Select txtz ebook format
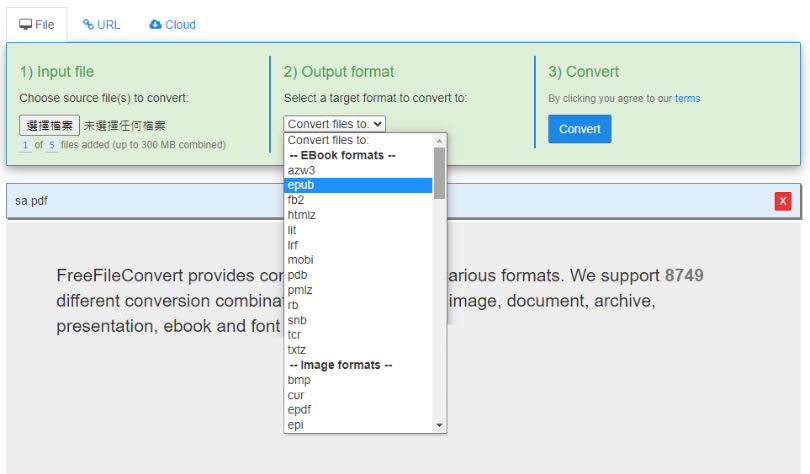This screenshot has height=474, width=810. (358, 350)
